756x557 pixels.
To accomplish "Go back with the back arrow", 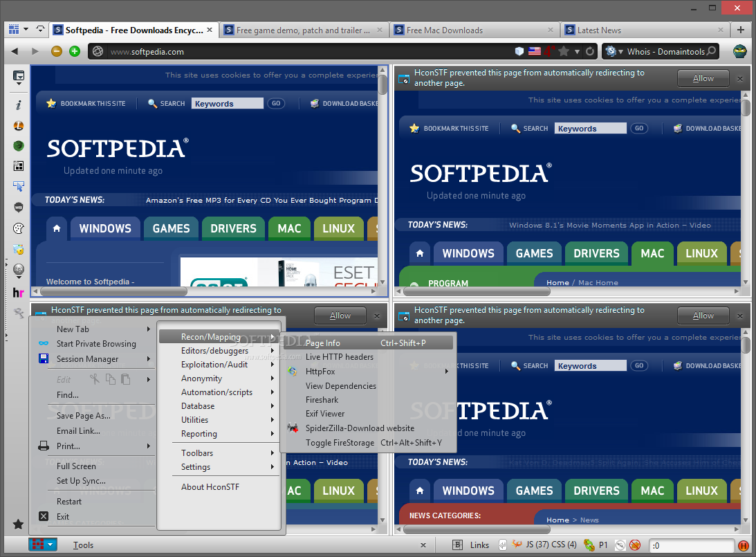I will 15,51.
